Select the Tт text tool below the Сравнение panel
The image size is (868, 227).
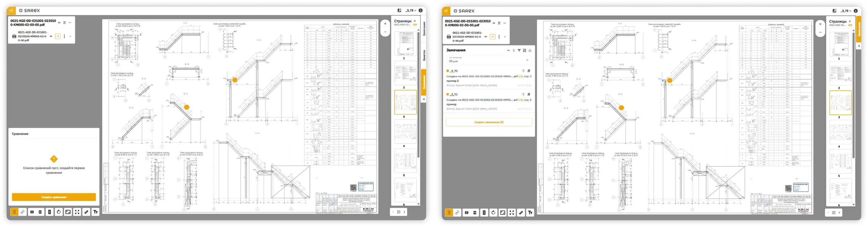coord(95,212)
